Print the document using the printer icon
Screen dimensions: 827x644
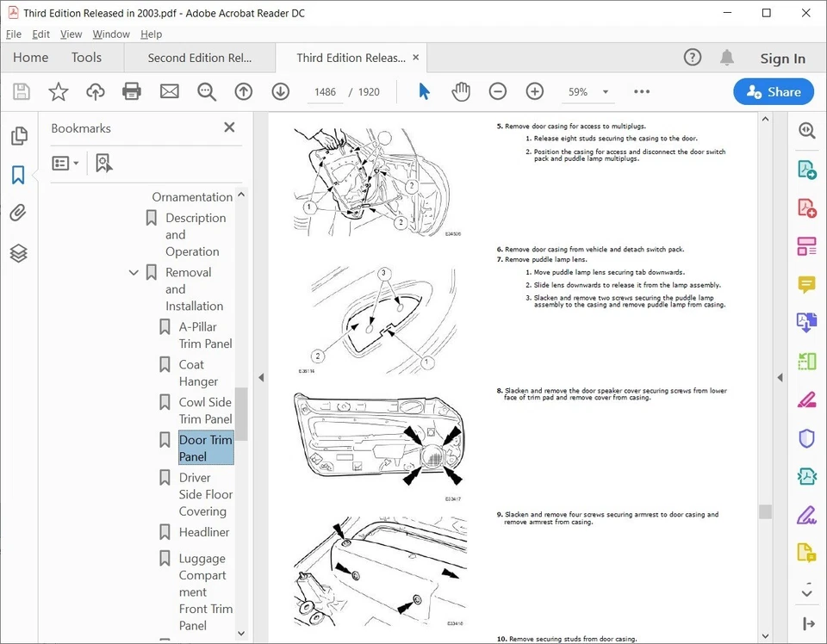coord(131,90)
